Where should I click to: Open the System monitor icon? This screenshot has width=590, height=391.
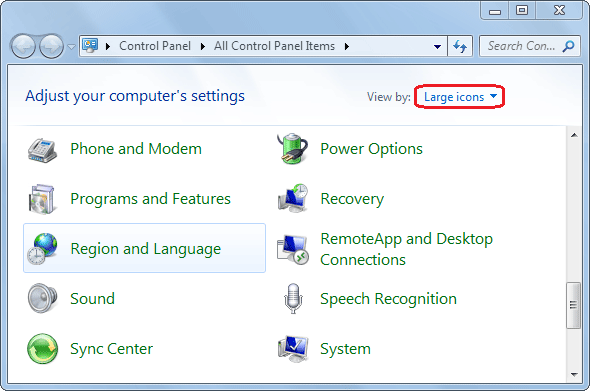(x=293, y=348)
